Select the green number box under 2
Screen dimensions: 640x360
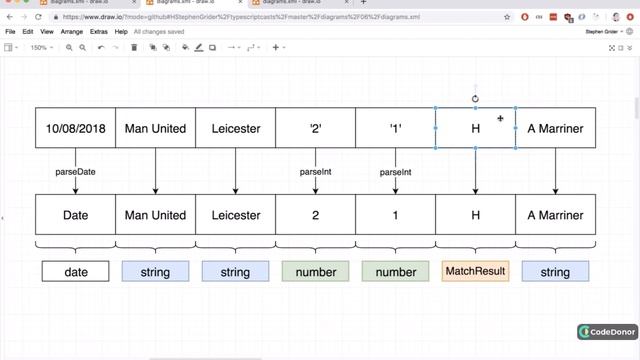click(316, 271)
